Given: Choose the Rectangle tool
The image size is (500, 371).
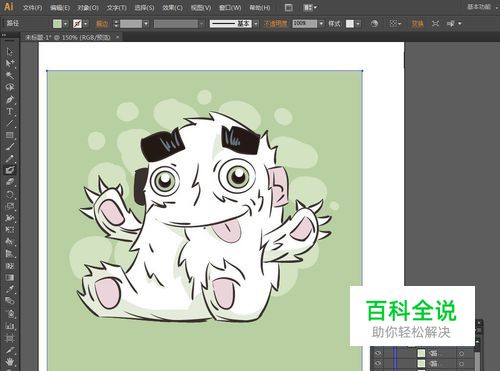Looking at the screenshot, I should pos(9,135).
